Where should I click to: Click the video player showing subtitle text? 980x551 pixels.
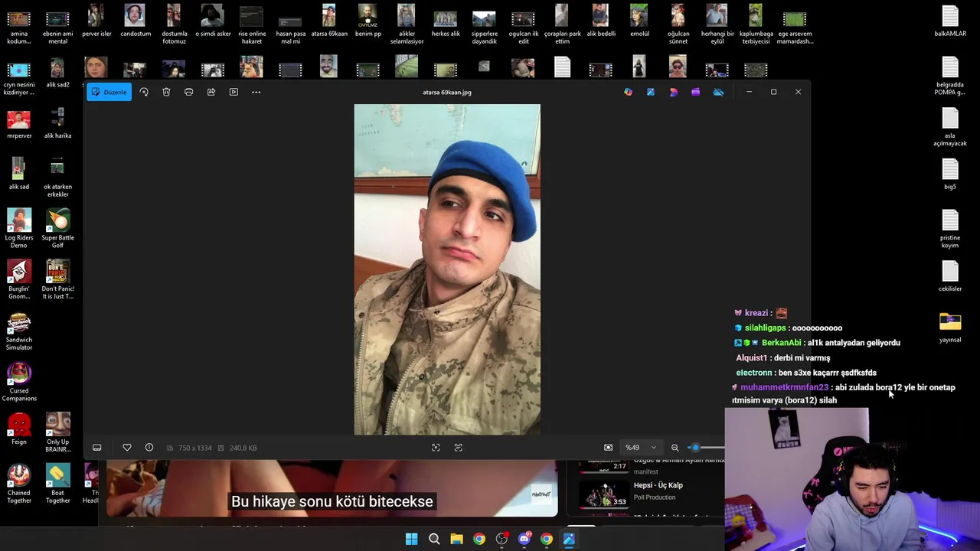pos(332,488)
